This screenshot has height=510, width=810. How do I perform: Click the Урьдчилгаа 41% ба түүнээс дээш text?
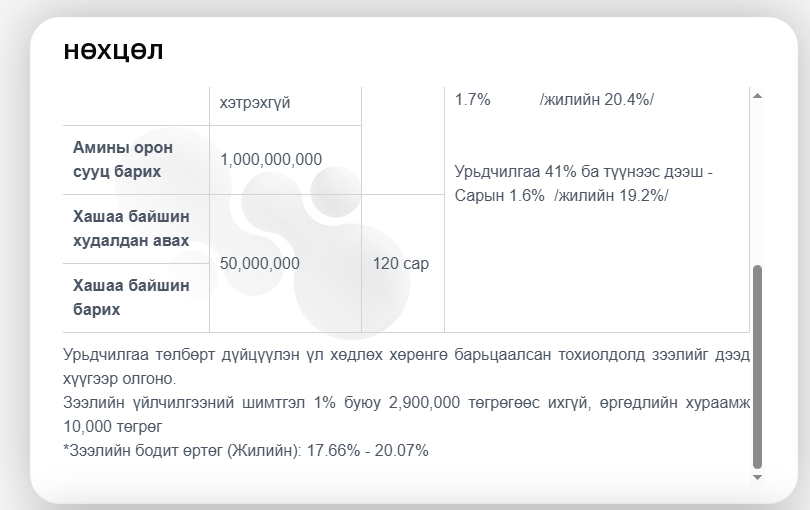(583, 172)
